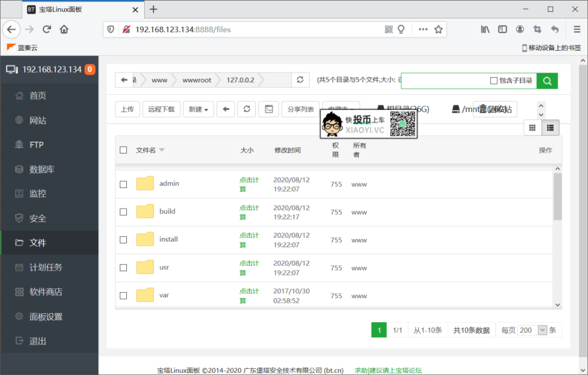
Task: Reload the page in browser toolbar
Action: pos(46,29)
